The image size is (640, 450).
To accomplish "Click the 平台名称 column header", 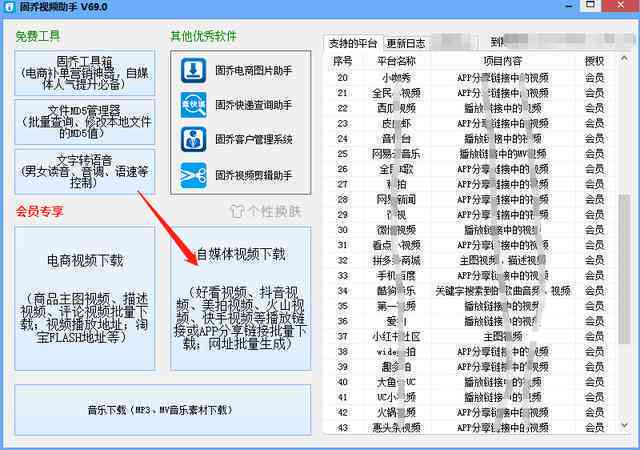I will (396, 61).
